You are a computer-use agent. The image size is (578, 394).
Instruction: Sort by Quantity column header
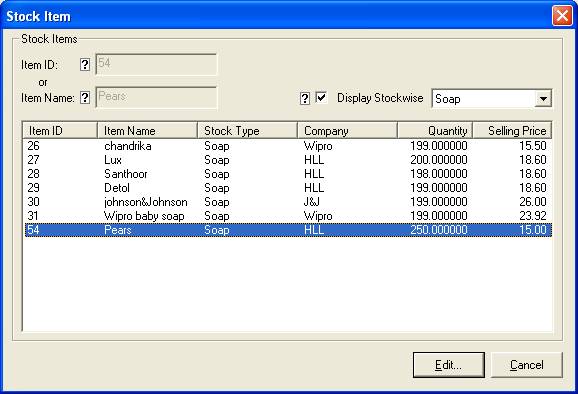435,130
